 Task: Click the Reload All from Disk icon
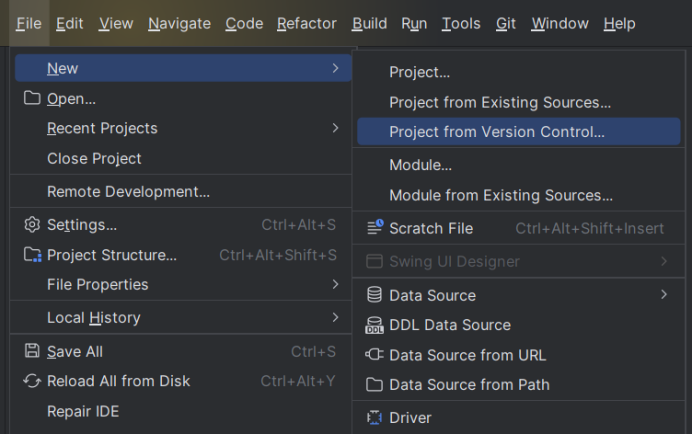click(32, 381)
